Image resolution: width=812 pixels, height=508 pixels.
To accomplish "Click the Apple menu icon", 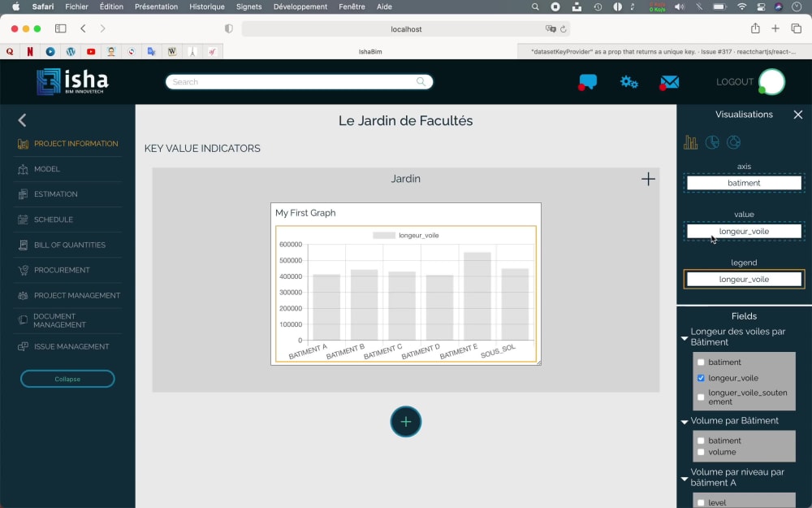I will [x=15, y=7].
